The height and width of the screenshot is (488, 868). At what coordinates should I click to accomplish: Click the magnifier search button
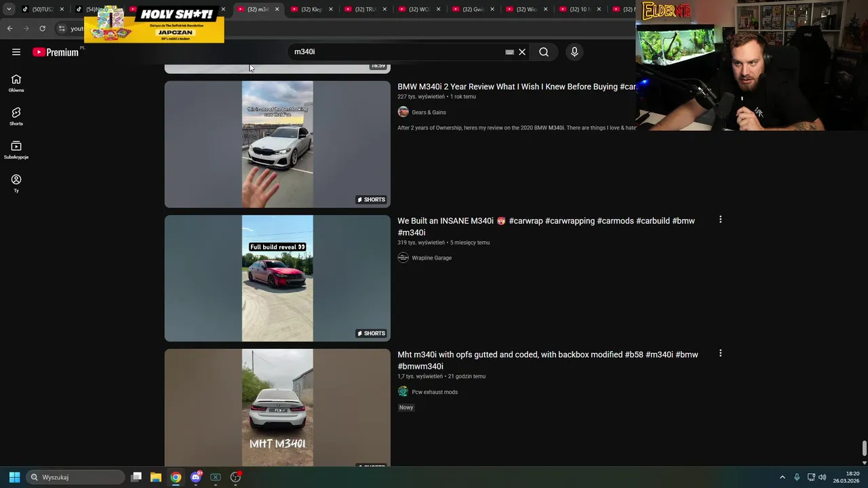(544, 52)
